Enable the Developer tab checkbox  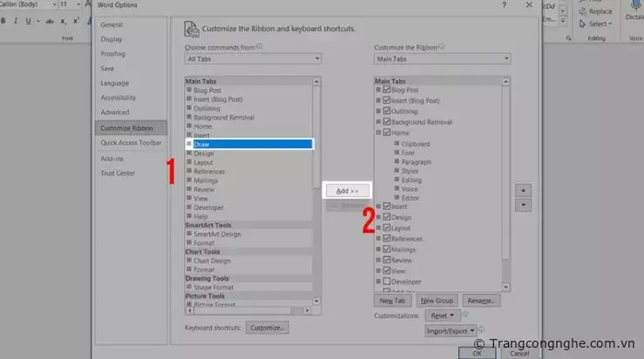click(x=387, y=281)
